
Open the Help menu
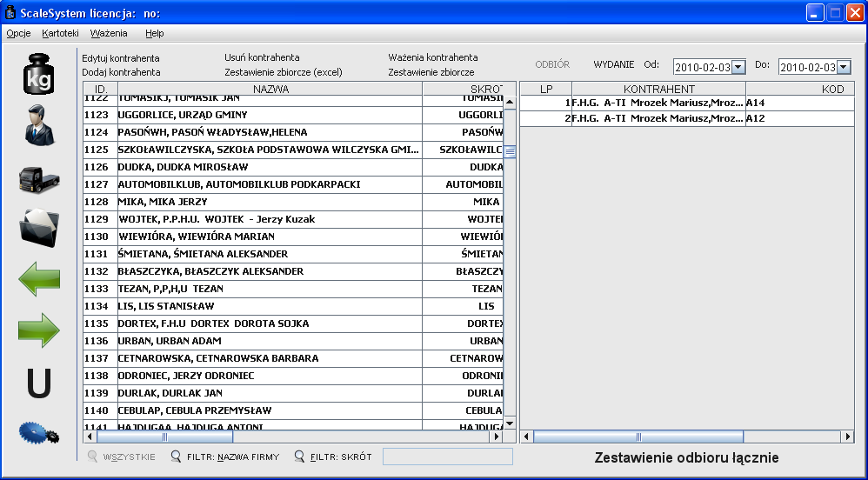(x=155, y=33)
